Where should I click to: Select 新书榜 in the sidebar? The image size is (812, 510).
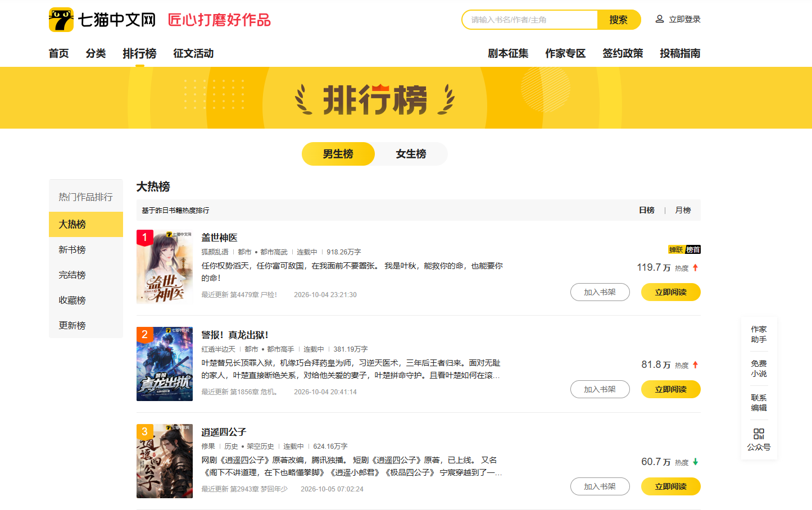[86, 249]
